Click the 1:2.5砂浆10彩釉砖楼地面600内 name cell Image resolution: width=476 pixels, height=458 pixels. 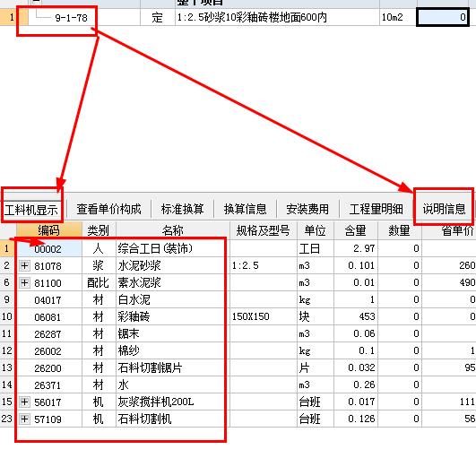tap(277, 17)
